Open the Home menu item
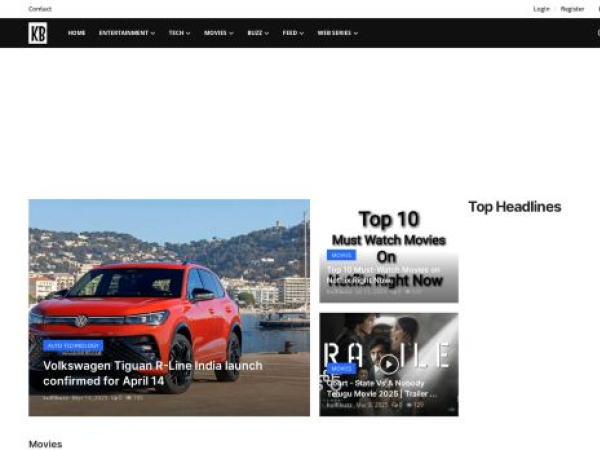 click(x=77, y=33)
